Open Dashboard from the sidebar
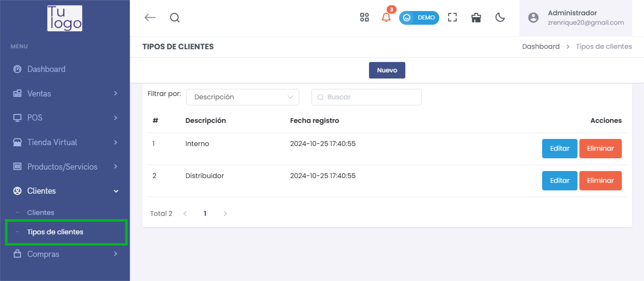The image size is (644, 281). click(x=46, y=69)
